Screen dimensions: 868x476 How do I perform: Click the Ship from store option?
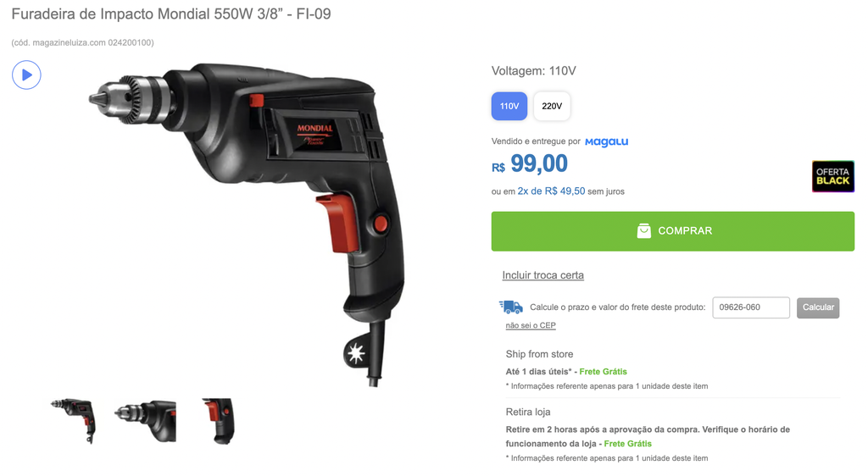pos(539,354)
